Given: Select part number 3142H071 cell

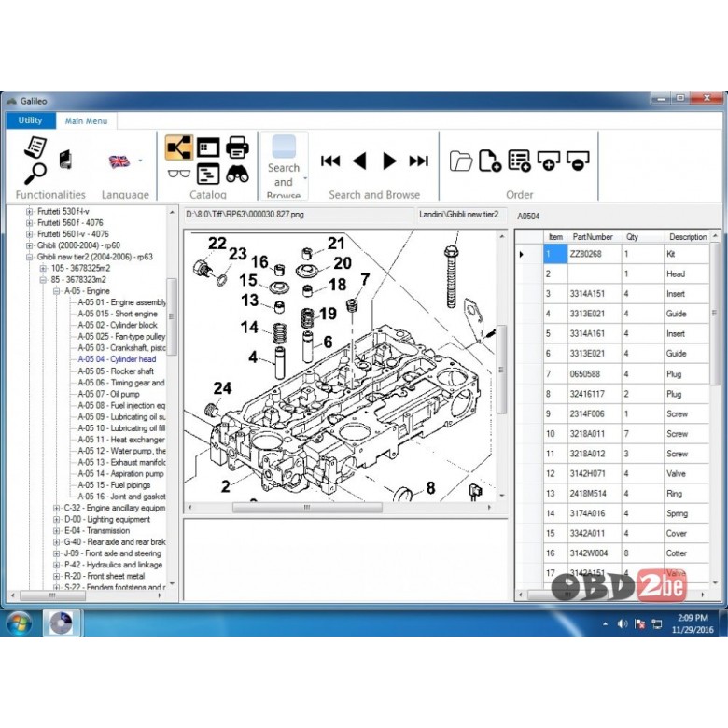Looking at the screenshot, I should click(595, 473).
